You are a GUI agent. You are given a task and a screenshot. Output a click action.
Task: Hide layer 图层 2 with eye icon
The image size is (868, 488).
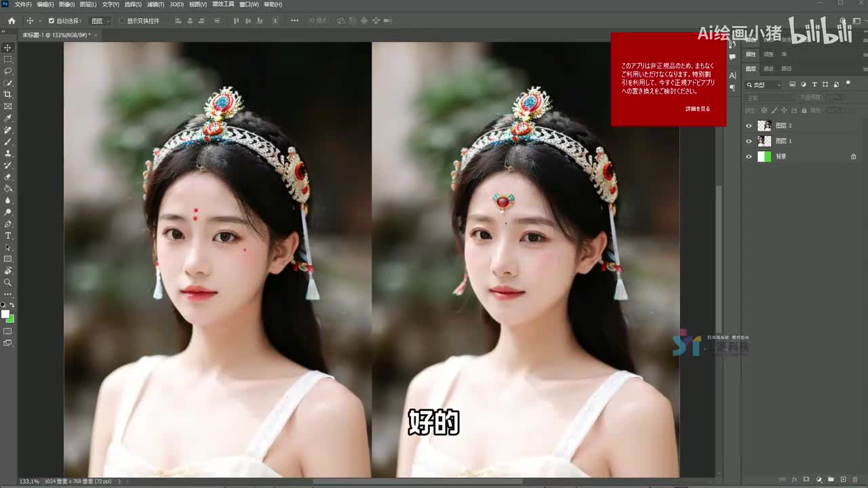pyautogui.click(x=749, y=125)
